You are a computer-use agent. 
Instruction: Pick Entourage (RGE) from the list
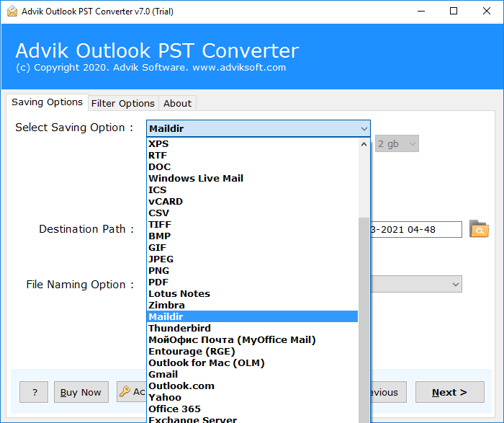coord(252,352)
